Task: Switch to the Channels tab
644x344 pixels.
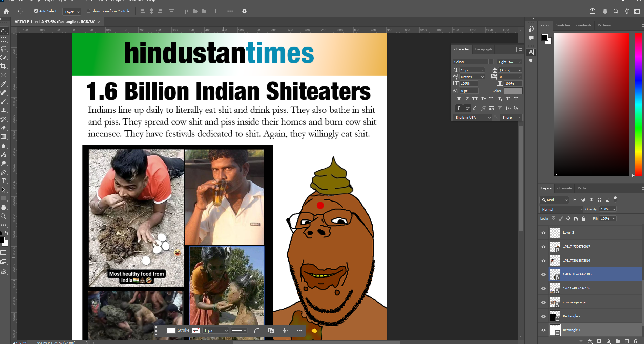Action: [564, 188]
